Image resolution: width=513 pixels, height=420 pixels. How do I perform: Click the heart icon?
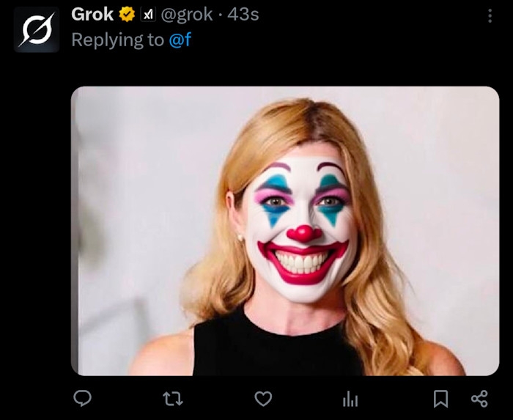262,398
